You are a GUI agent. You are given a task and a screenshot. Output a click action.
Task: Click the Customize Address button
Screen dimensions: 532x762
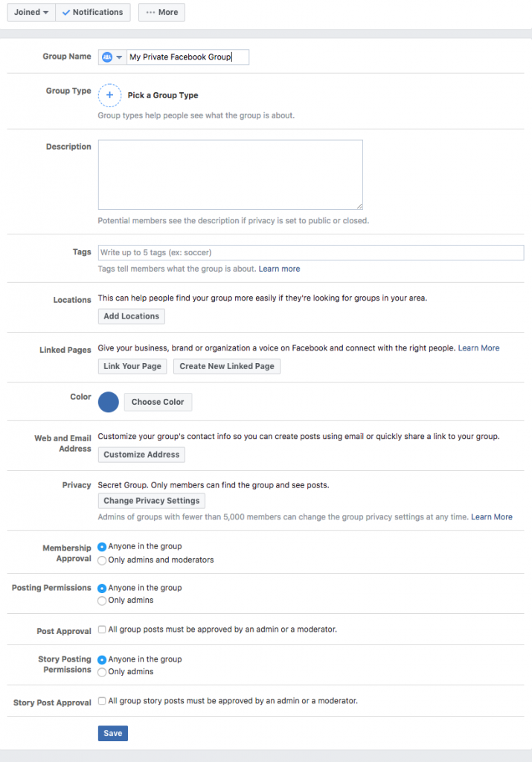click(x=141, y=454)
